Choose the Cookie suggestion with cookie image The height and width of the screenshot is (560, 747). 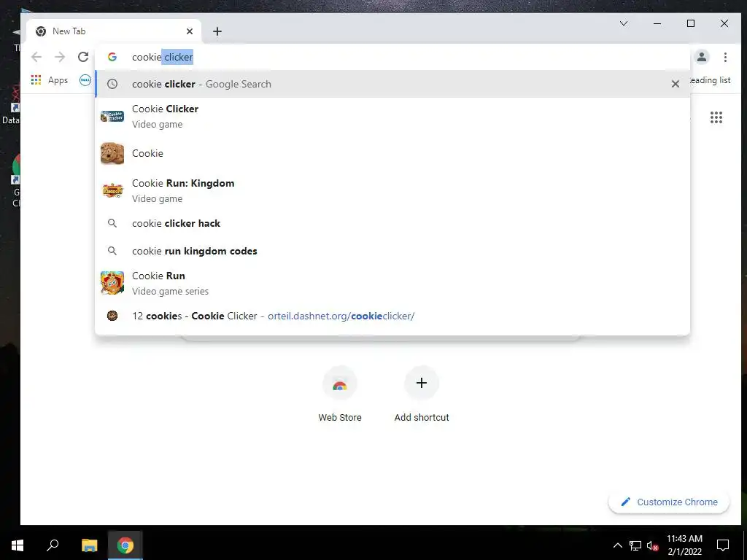(392, 153)
